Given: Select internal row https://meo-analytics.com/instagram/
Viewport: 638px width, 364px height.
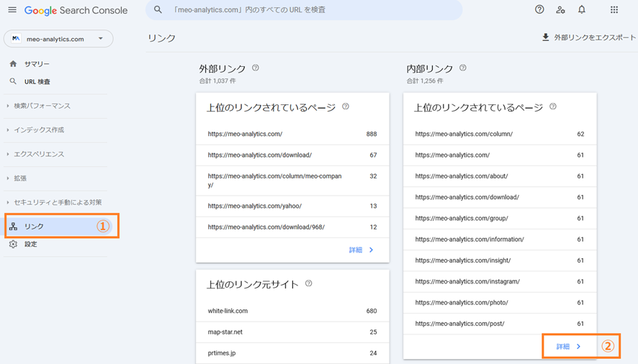Looking at the screenshot, I should 500,281.
